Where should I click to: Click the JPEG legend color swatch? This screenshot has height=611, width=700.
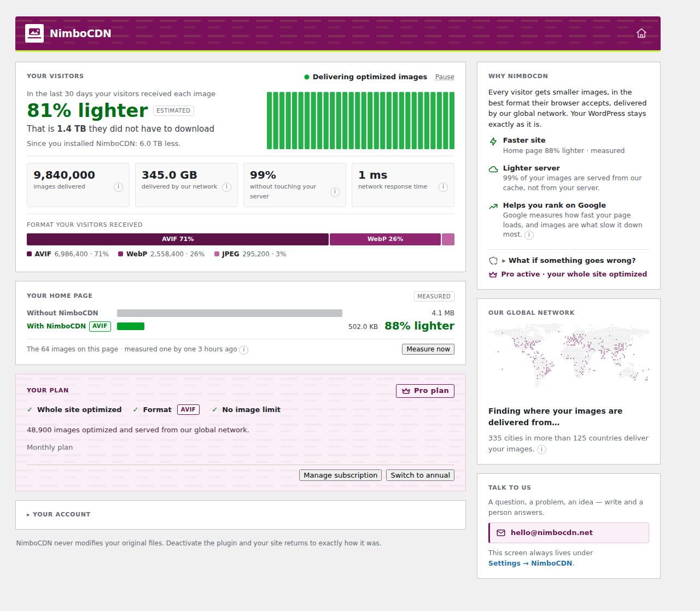(x=217, y=254)
